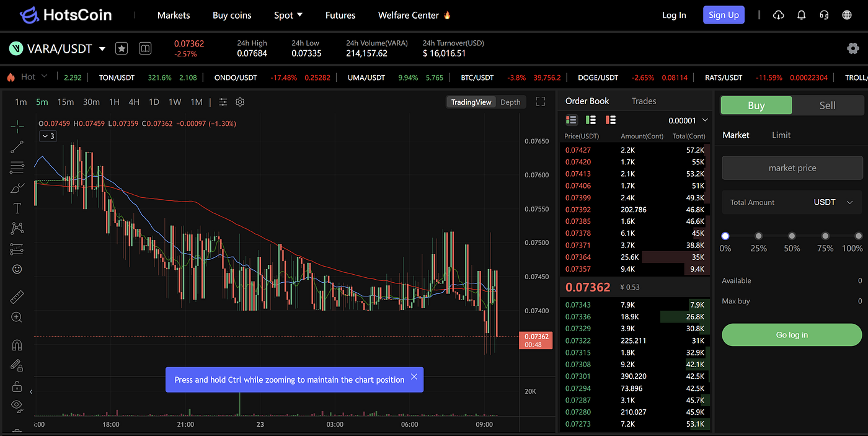The image size is (868, 436).
Task: Expand the indicators legend showing 3
Action: 48,136
